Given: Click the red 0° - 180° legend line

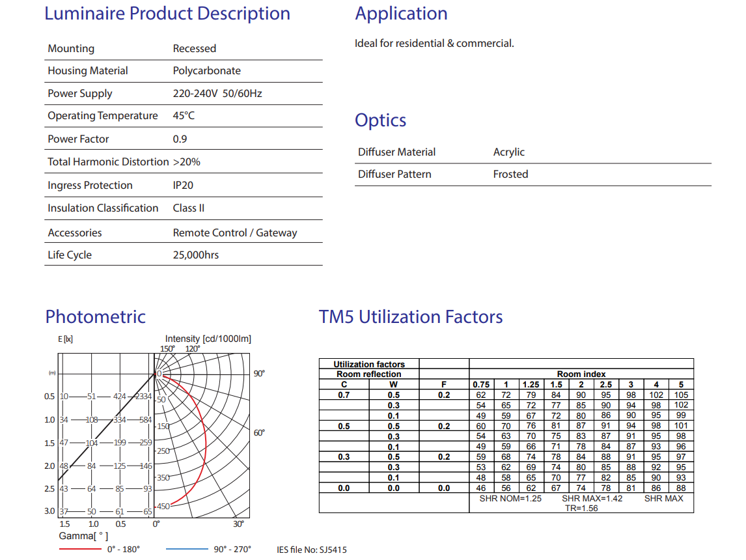Looking at the screenshot, I should click(x=79, y=549).
